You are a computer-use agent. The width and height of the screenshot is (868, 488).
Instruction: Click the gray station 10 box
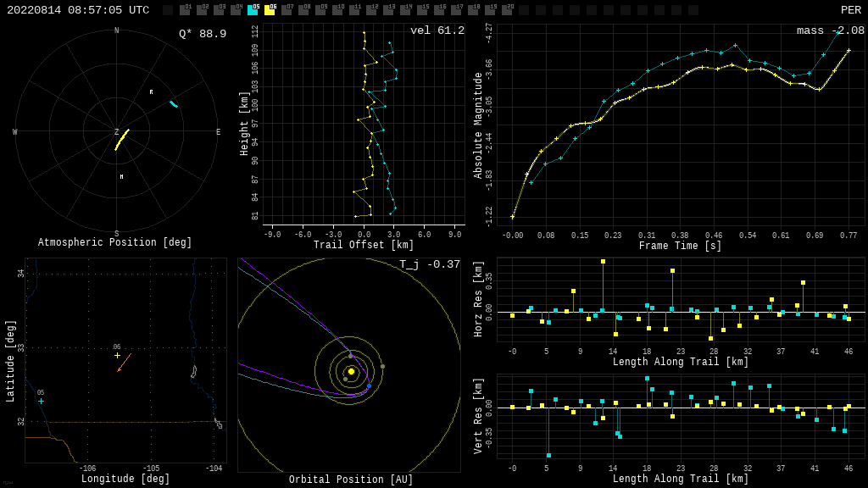point(337,10)
